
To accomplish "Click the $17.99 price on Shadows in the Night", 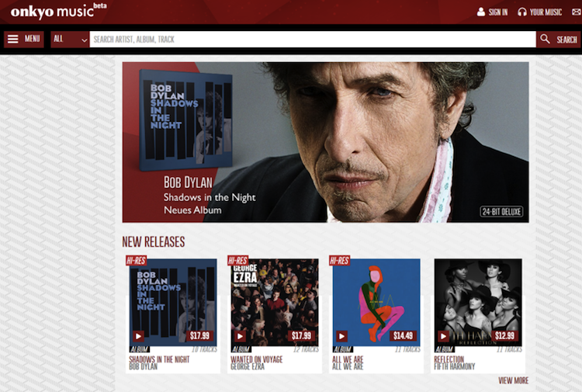I will [200, 336].
